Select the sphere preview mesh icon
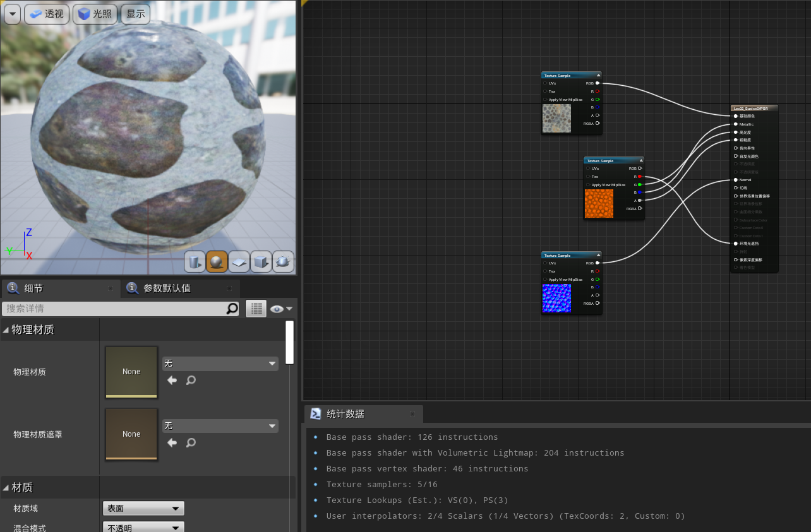This screenshot has height=532, width=811. (217, 261)
